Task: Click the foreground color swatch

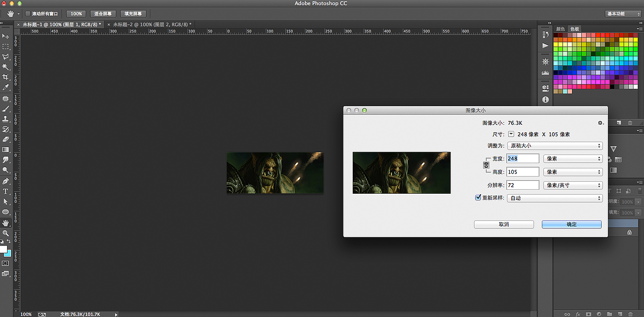Action: tap(3, 249)
